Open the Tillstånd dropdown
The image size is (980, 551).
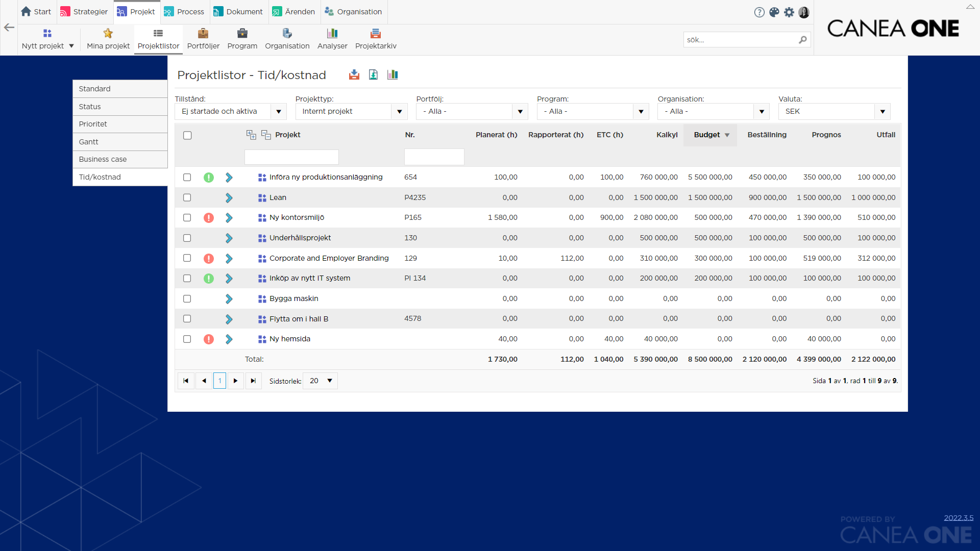pos(231,111)
